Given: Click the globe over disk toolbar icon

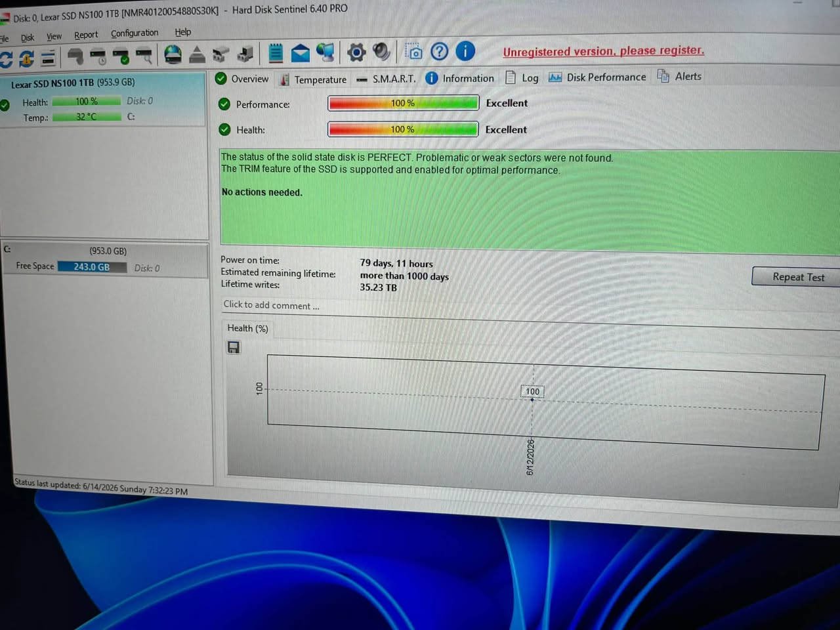Looking at the screenshot, I should pos(173,54).
